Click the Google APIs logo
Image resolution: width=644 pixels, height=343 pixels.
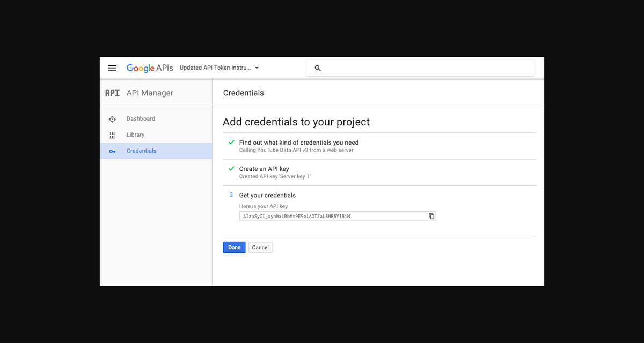point(149,68)
